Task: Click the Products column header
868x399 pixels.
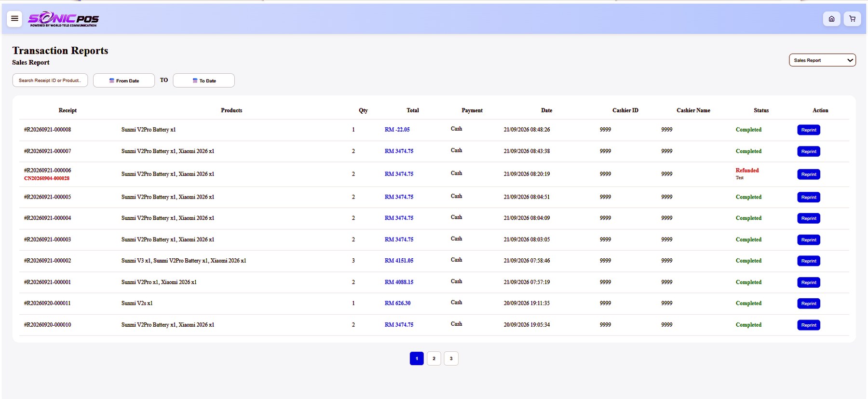Action: [231, 110]
